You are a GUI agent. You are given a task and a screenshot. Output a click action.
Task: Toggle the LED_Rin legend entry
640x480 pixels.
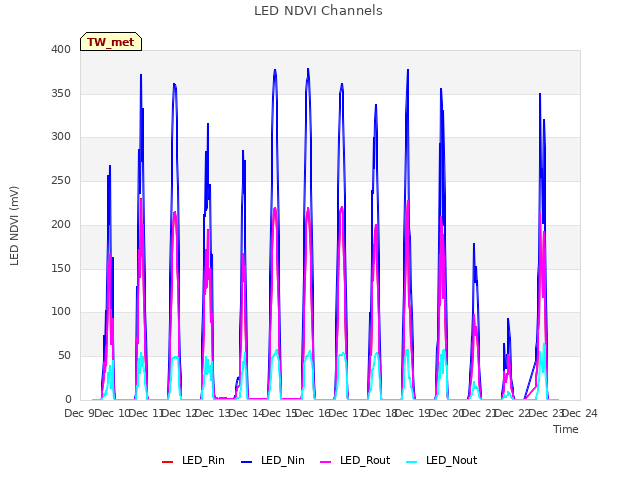click(x=193, y=461)
